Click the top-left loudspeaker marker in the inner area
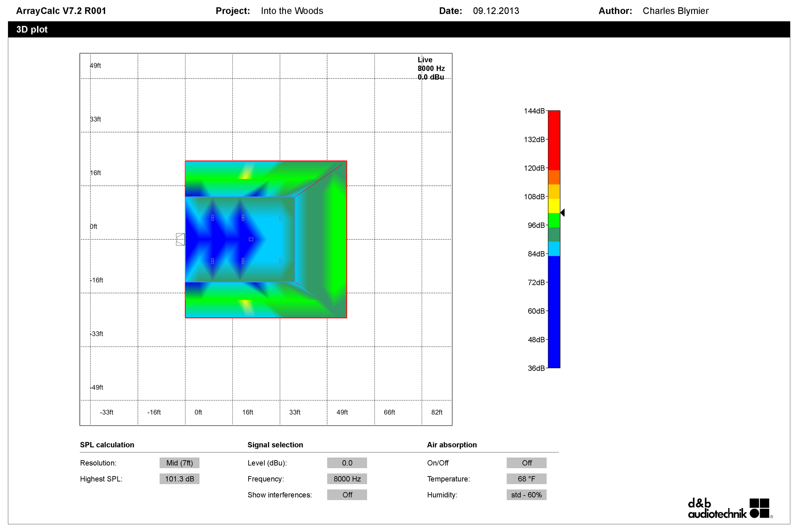798x532 pixels. (x=213, y=218)
